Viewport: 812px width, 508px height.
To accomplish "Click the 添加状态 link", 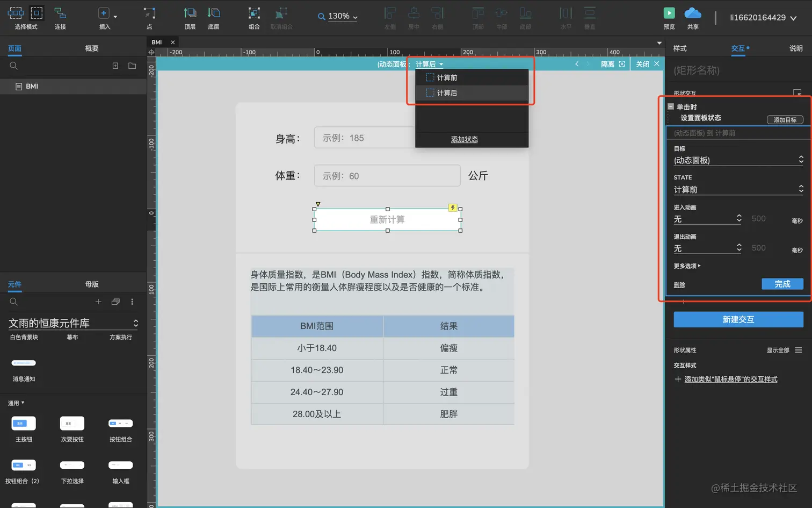I will point(465,139).
